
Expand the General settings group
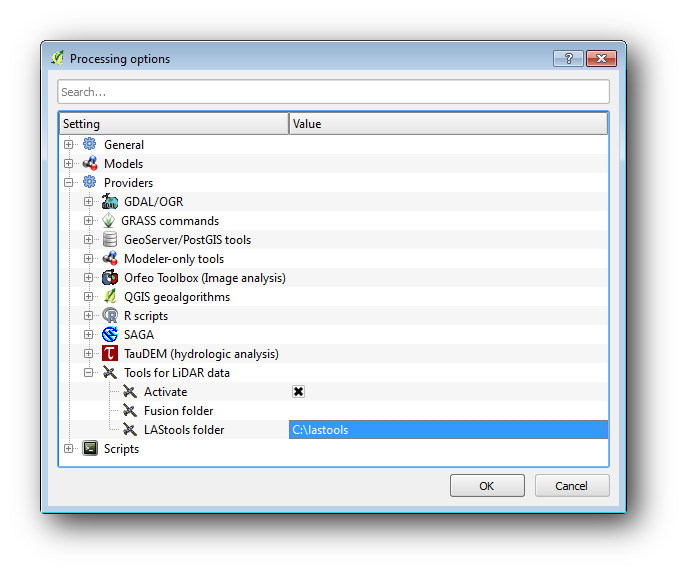69,145
